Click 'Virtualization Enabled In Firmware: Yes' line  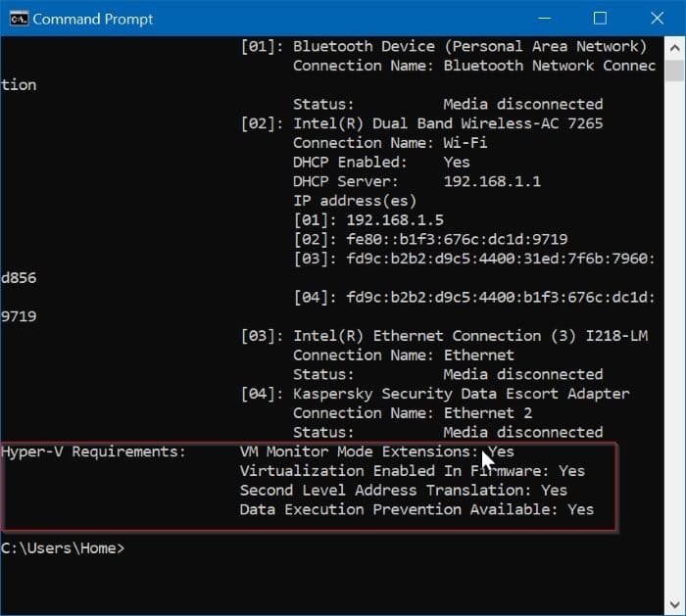coord(413,471)
